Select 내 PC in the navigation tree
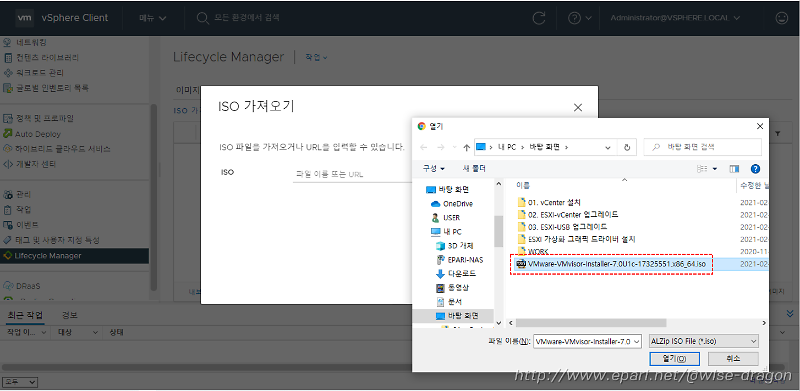The height and width of the screenshot is (391, 800). 446,232
